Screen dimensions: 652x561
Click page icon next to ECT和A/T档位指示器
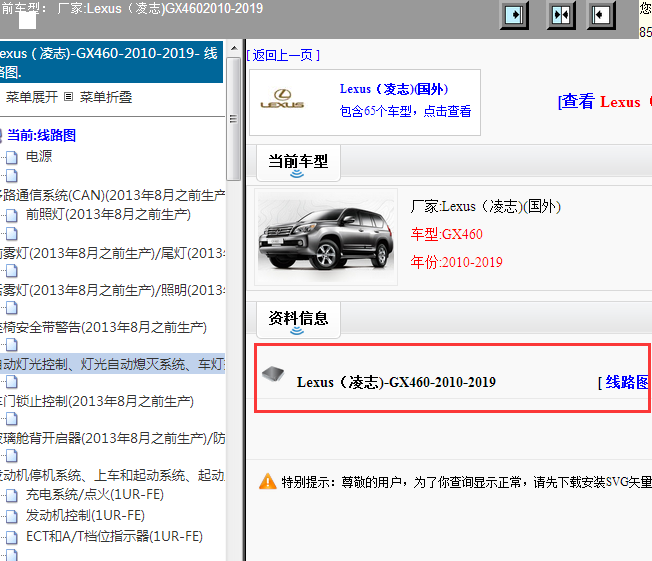(12, 537)
